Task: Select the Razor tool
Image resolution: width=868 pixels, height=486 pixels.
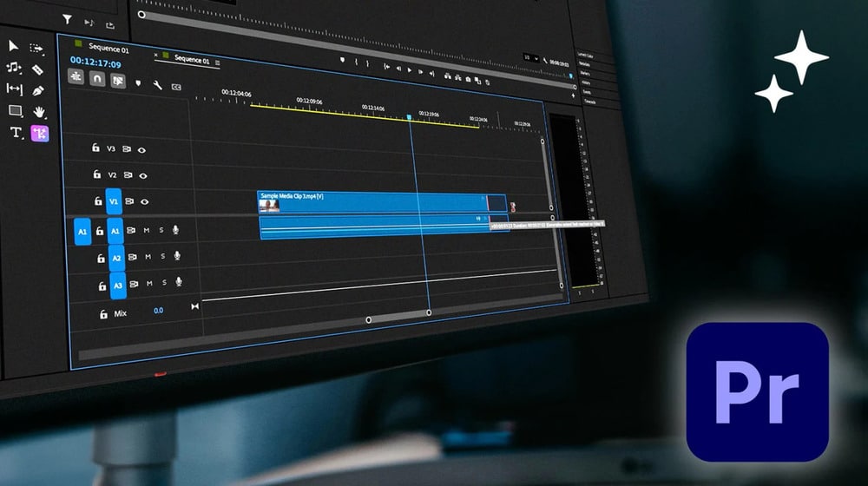Action: pos(37,69)
